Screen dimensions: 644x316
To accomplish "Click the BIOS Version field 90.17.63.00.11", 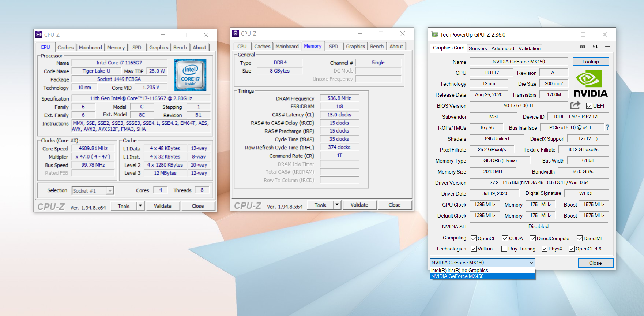I will 519,105.
